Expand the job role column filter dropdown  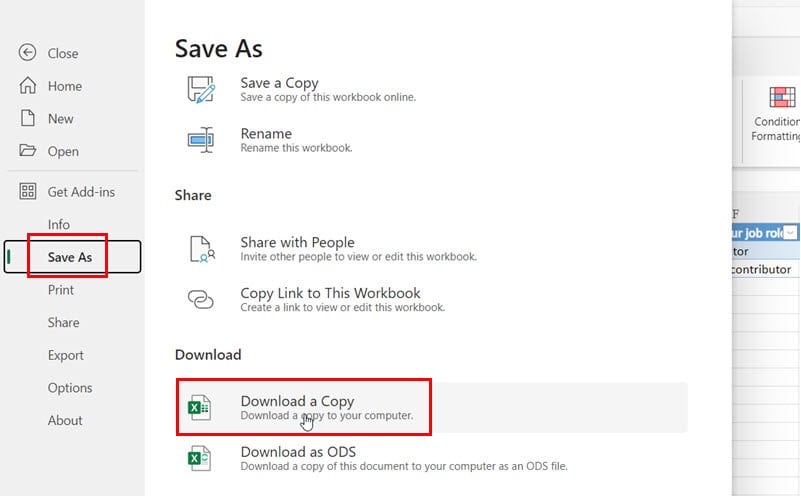(x=790, y=233)
